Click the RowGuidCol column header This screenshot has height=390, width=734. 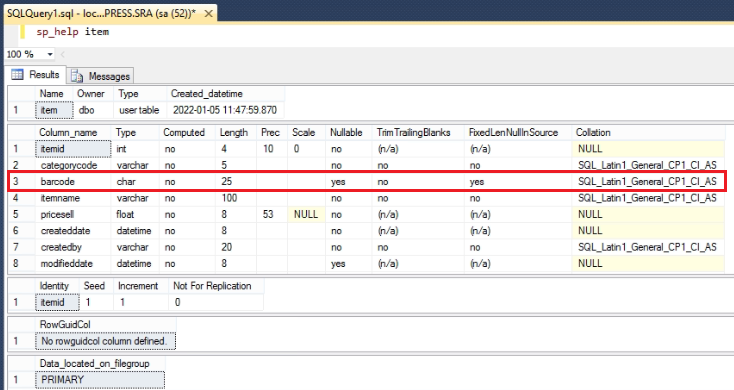pyautogui.click(x=106, y=324)
